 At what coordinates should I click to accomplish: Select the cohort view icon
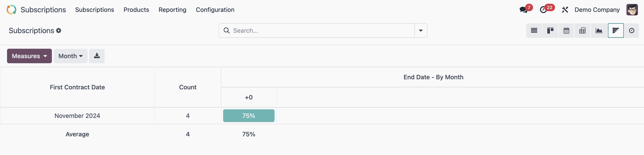pyautogui.click(x=615, y=30)
